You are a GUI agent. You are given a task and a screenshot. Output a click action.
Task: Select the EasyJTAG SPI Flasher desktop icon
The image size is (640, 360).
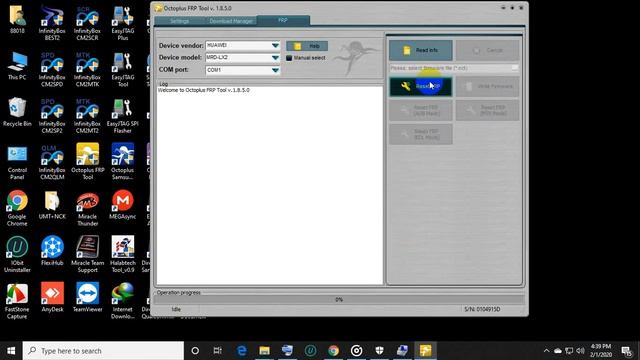point(122,116)
